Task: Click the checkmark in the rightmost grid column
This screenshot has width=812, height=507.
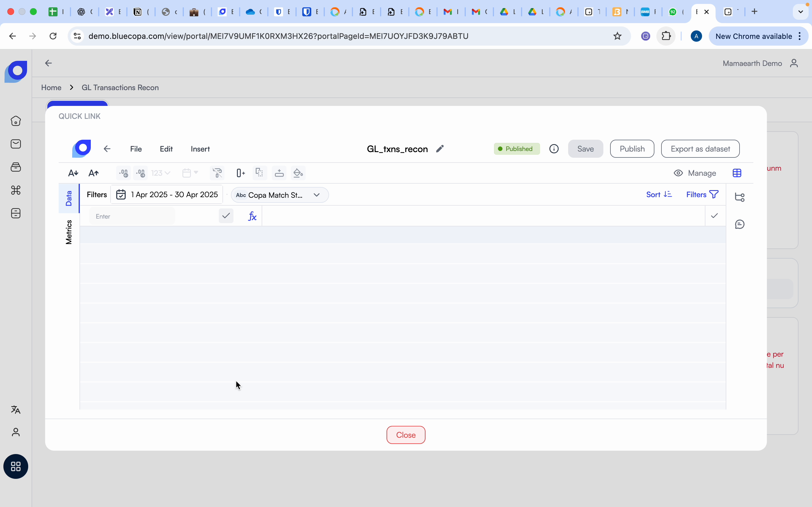Action: coord(714,215)
